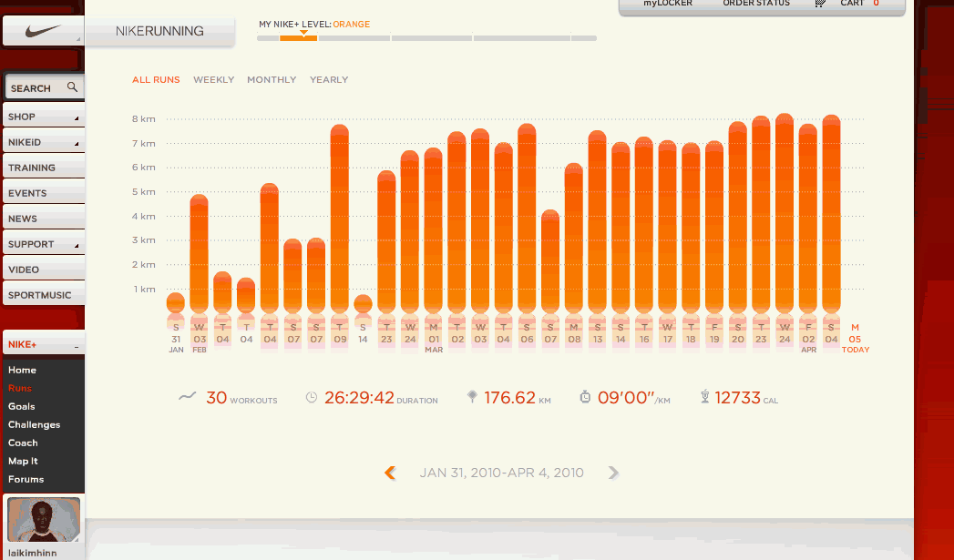
Task: Click the 30 WORKOUTS total
Action: point(241,398)
